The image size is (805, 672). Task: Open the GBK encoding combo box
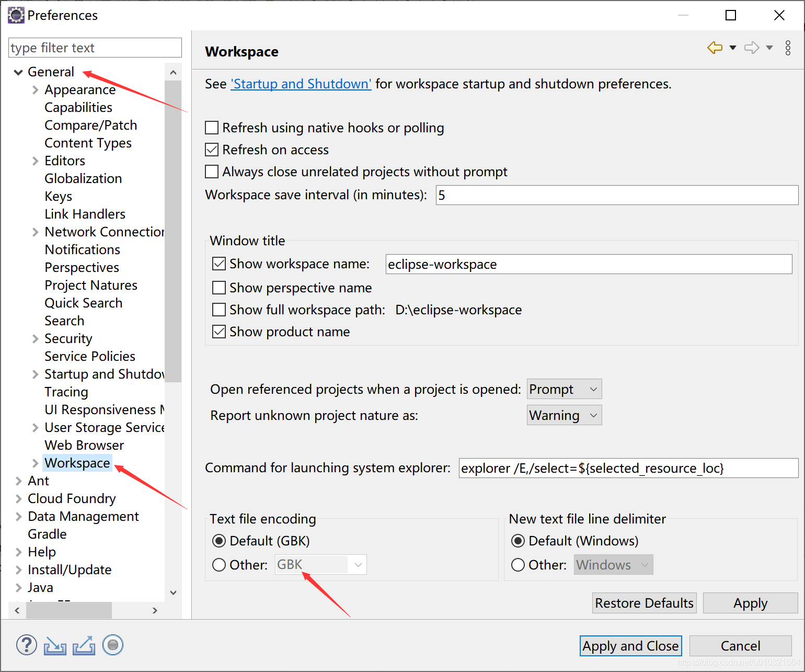click(x=358, y=564)
